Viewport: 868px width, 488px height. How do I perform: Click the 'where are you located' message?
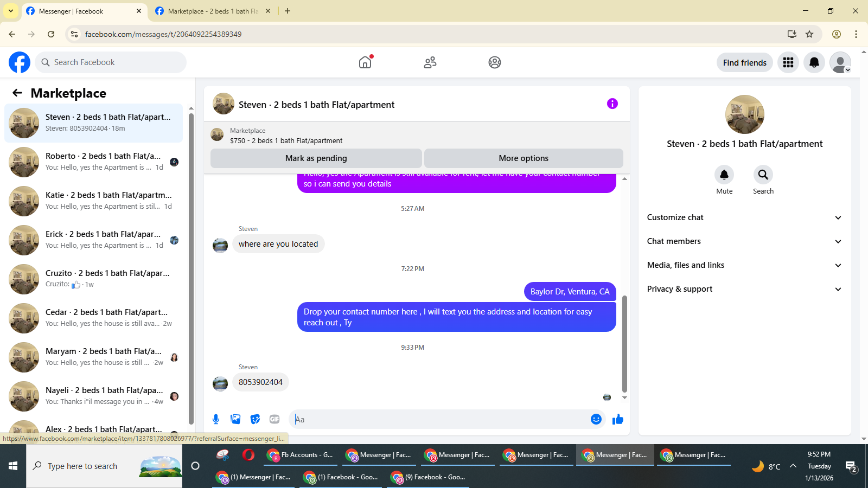point(278,244)
